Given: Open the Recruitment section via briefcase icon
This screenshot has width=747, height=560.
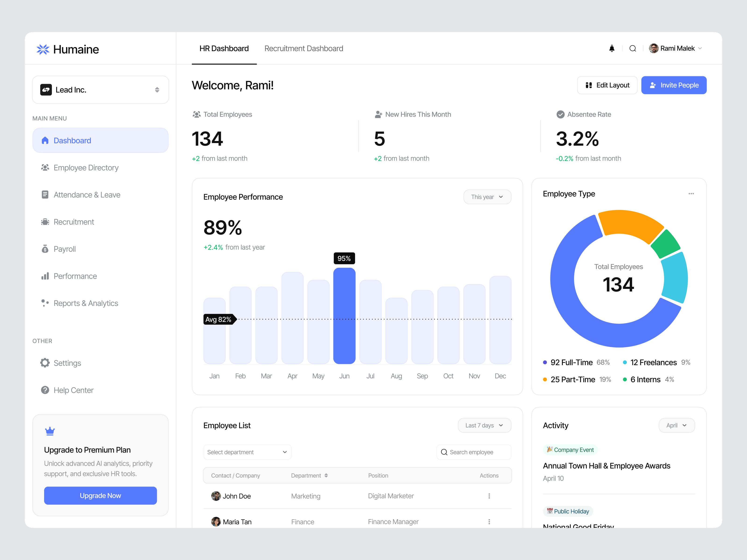Looking at the screenshot, I should coord(45,222).
